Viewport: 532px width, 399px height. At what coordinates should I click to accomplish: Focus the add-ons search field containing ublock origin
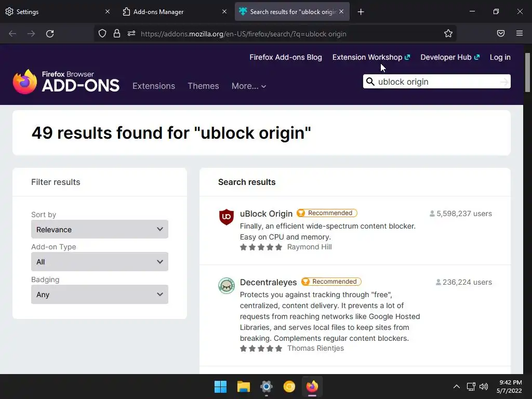tap(437, 82)
